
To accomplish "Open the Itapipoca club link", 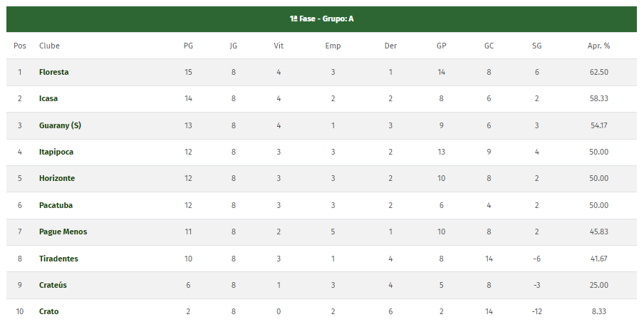I will tap(56, 152).
